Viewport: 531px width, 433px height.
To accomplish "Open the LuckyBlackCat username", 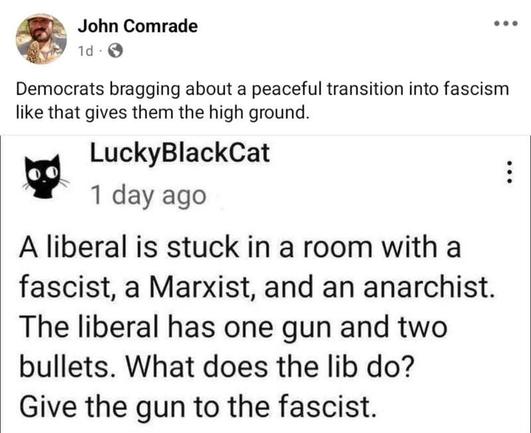I will click(x=180, y=153).
